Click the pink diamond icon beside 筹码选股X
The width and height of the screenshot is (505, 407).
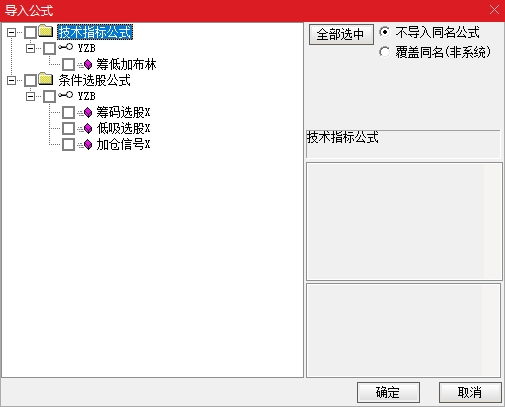tap(88, 112)
